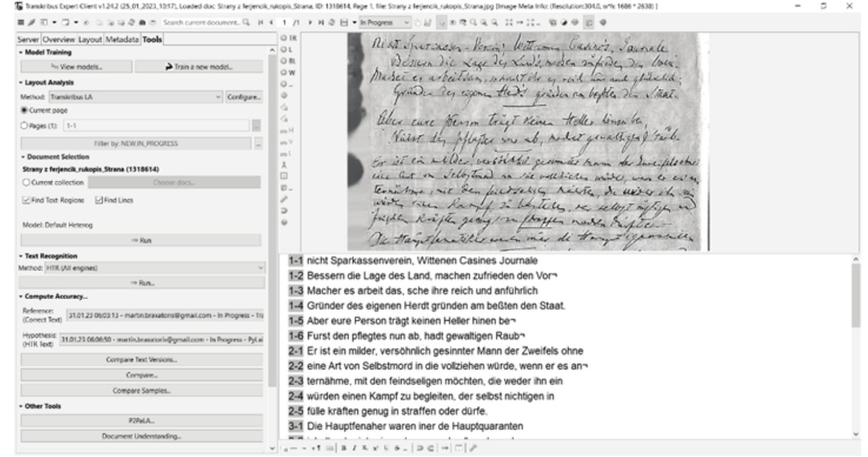Switch to the Metadata tab
This screenshot has width=868, height=457.
coord(122,40)
